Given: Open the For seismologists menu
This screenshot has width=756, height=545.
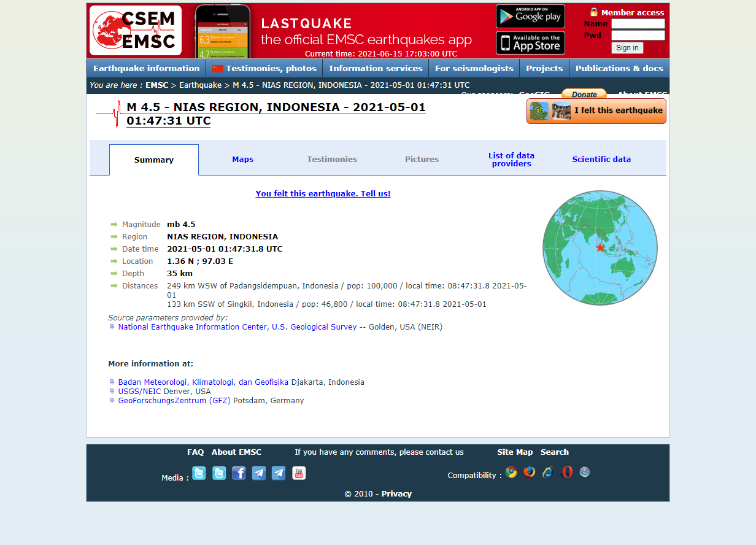Looking at the screenshot, I should pyautogui.click(x=474, y=68).
